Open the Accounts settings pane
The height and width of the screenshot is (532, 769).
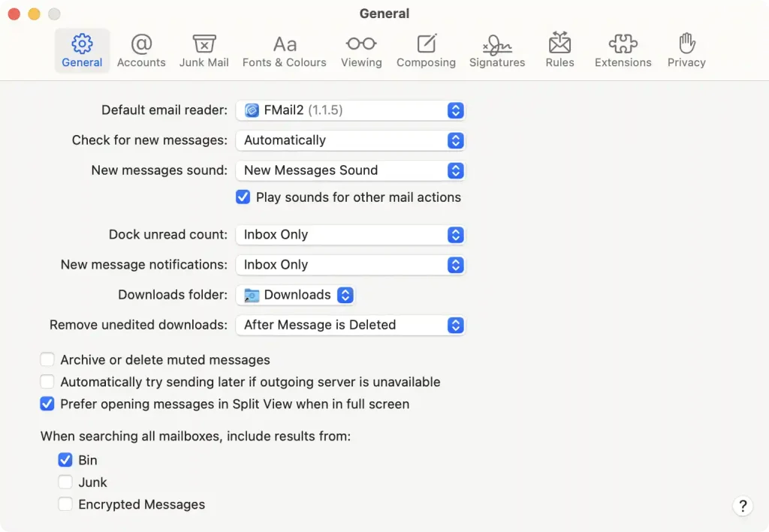(x=141, y=50)
